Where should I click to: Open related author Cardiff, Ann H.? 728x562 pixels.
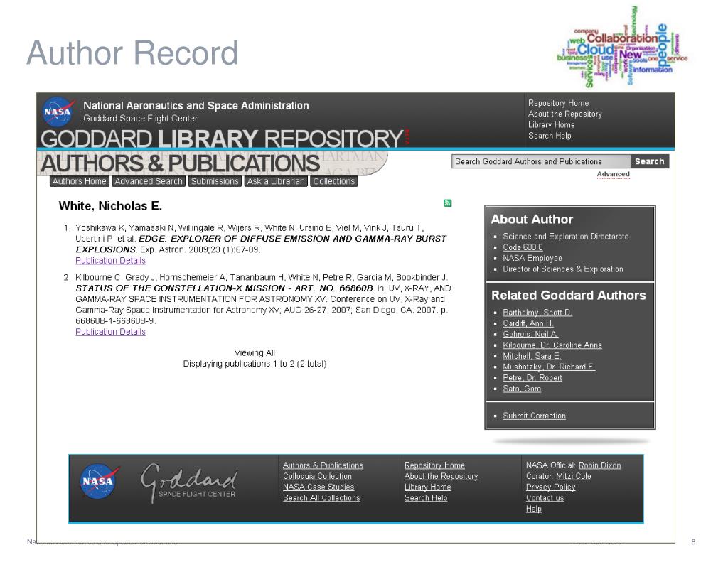point(528,323)
